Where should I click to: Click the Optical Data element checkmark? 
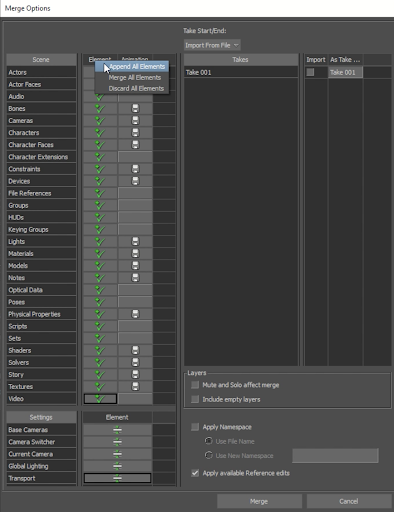(100, 290)
